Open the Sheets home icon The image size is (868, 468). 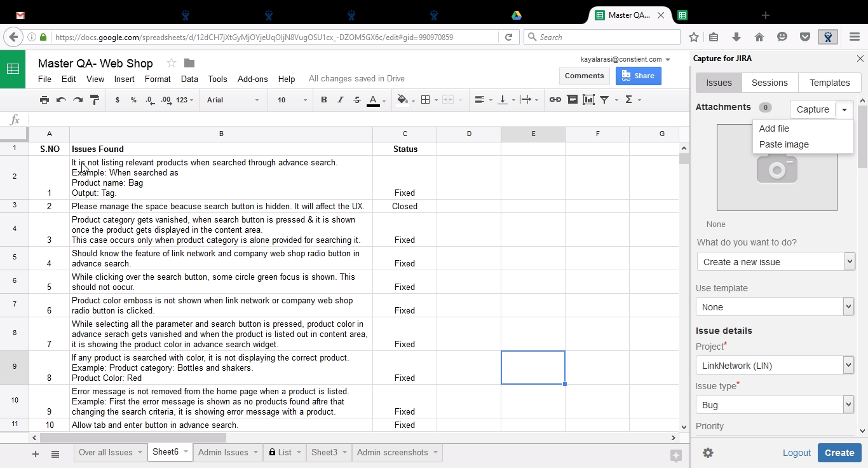pos(13,69)
